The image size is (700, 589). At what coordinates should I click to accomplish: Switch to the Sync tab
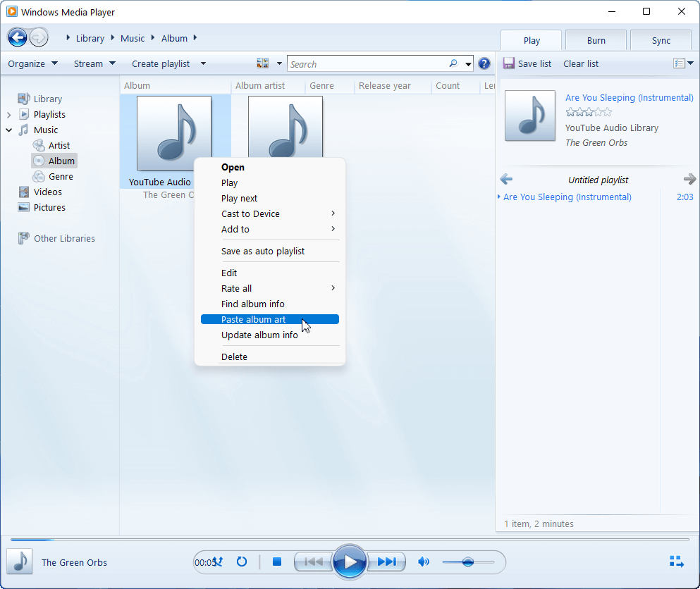tap(661, 40)
